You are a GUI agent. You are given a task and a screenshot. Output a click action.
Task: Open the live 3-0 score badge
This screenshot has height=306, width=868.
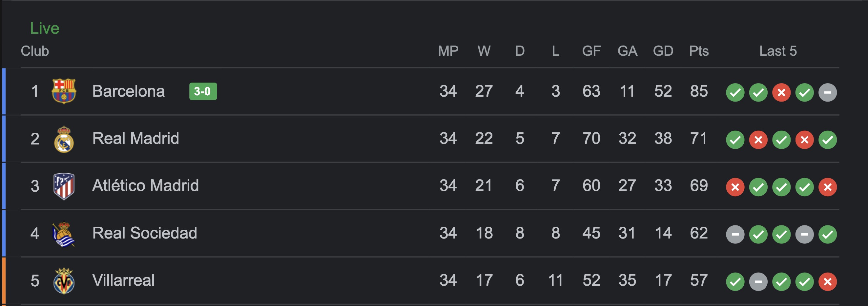[x=203, y=91]
